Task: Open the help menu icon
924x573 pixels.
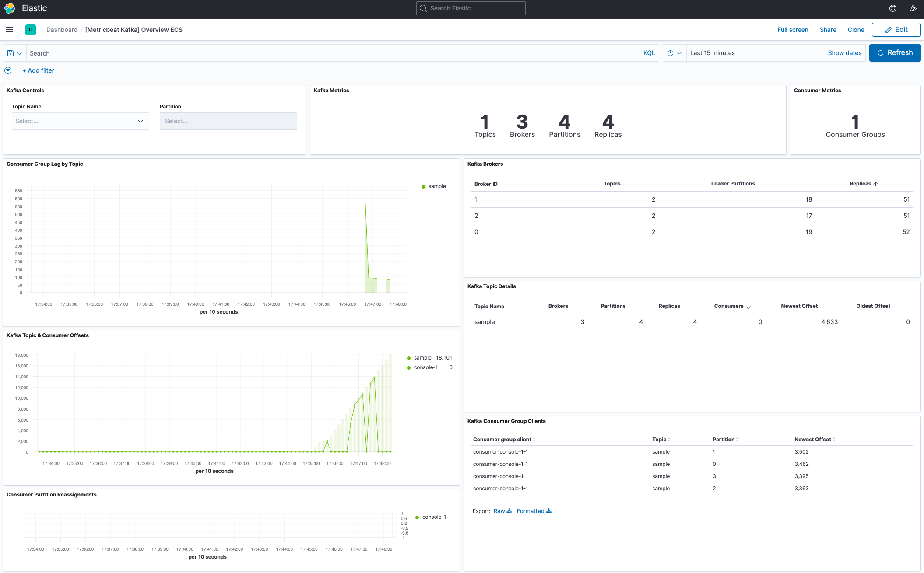Action: tap(892, 8)
